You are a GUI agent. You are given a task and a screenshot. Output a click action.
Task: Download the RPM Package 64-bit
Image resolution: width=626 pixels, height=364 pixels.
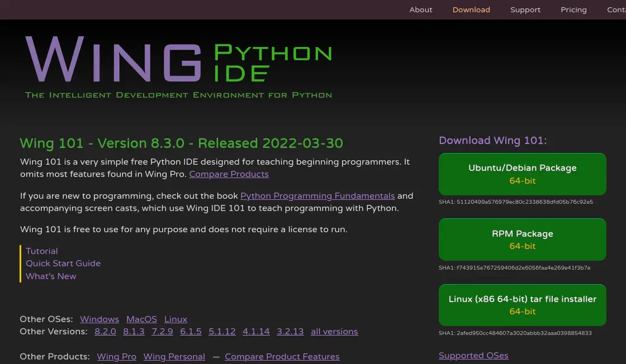(x=522, y=240)
